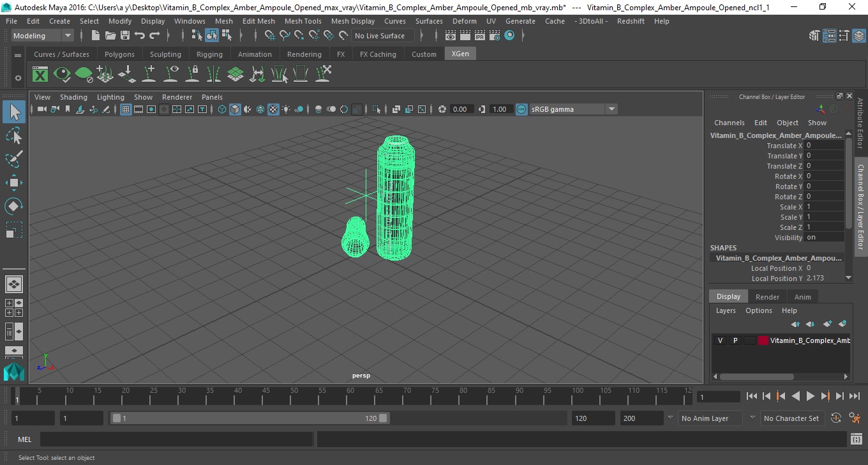
Task: Click the range slider bar
Action: [x=250, y=418]
